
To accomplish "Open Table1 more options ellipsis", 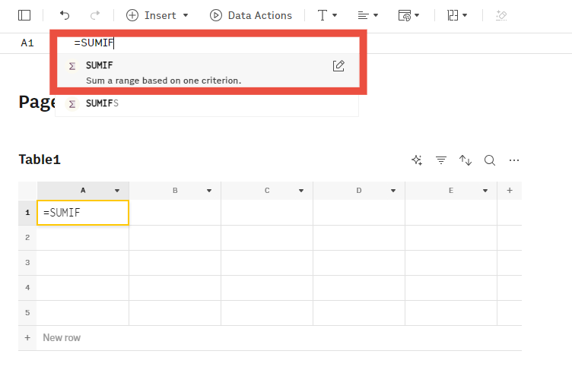I will [514, 160].
